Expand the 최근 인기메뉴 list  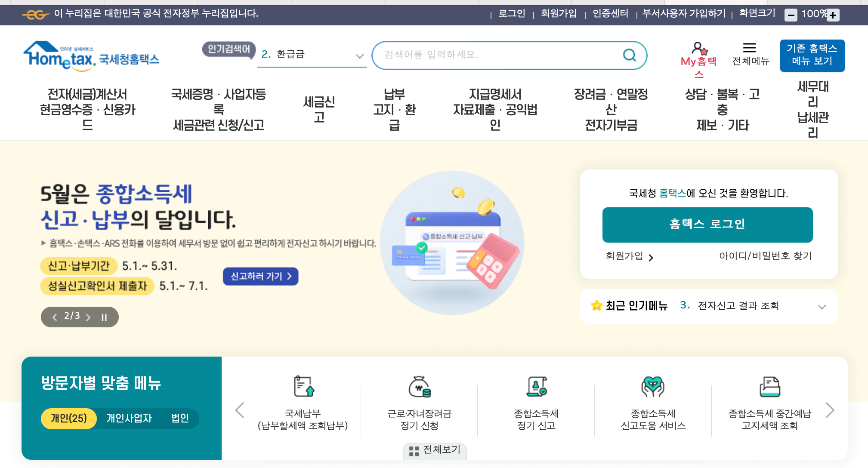tap(822, 306)
